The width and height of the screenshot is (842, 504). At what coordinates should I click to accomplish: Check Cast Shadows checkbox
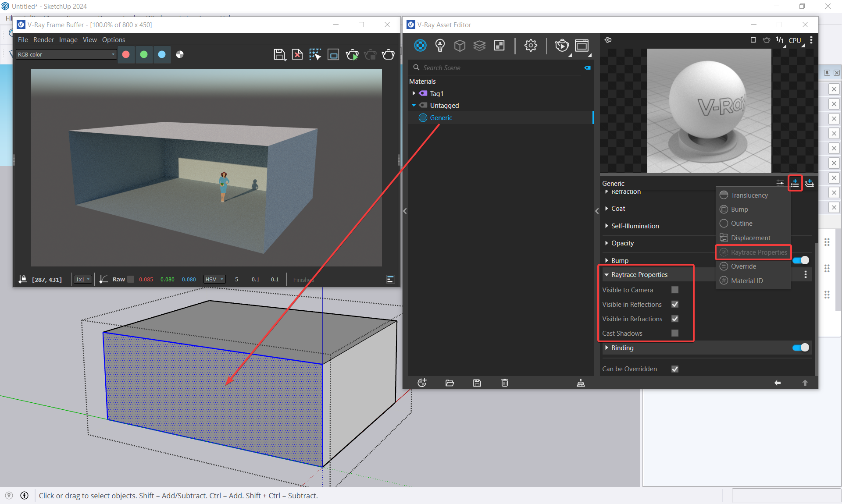click(675, 333)
